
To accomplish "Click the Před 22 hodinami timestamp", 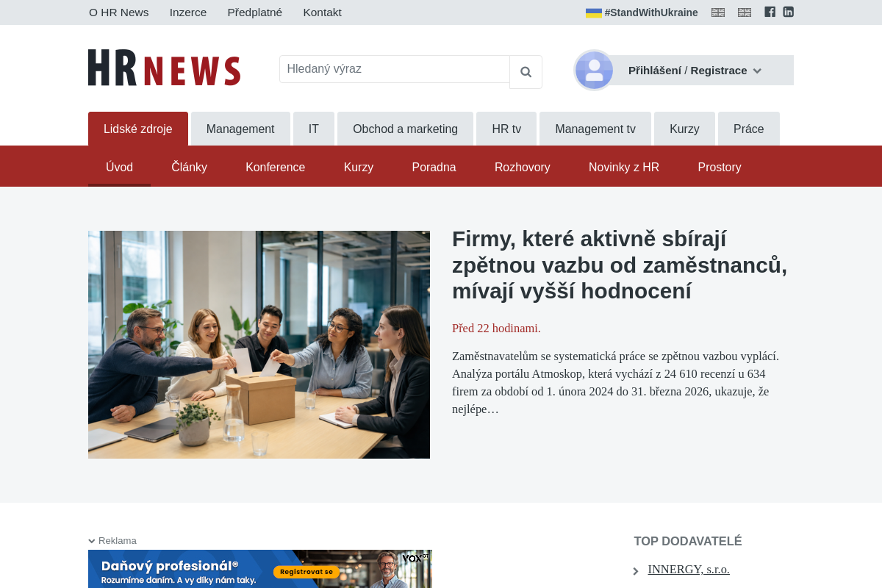I will [496, 329].
